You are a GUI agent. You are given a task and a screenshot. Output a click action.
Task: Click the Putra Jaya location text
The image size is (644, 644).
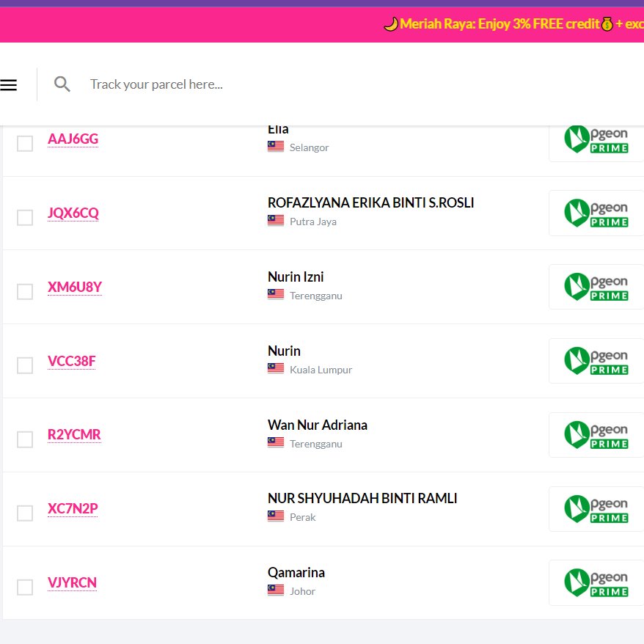[313, 222]
